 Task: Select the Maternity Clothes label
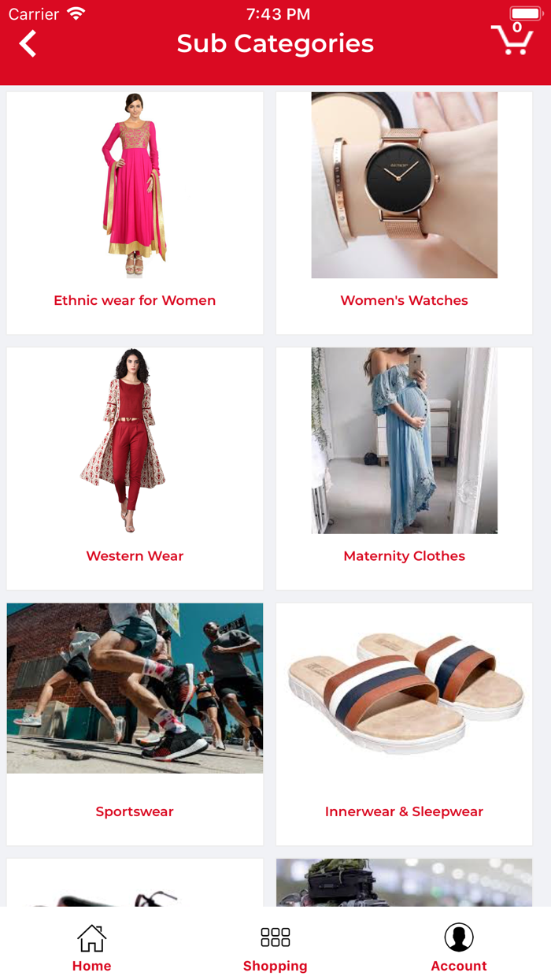(404, 555)
